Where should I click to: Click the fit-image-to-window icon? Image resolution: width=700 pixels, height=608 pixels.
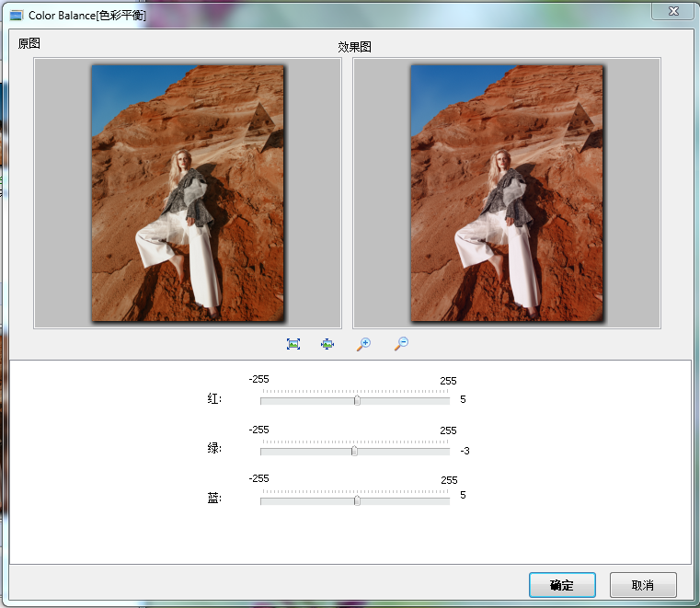coord(293,344)
